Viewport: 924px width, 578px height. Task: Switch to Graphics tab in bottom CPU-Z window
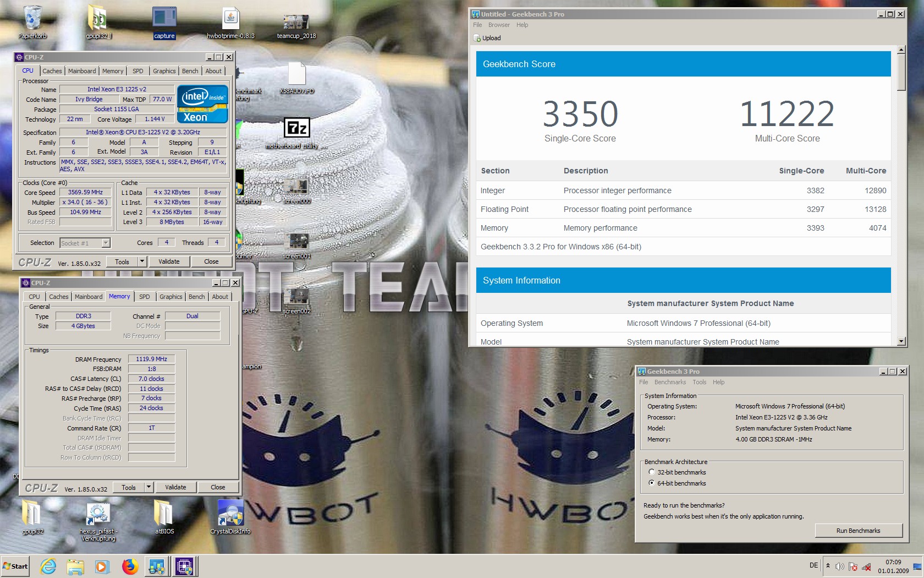pyautogui.click(x=170, y=297)
